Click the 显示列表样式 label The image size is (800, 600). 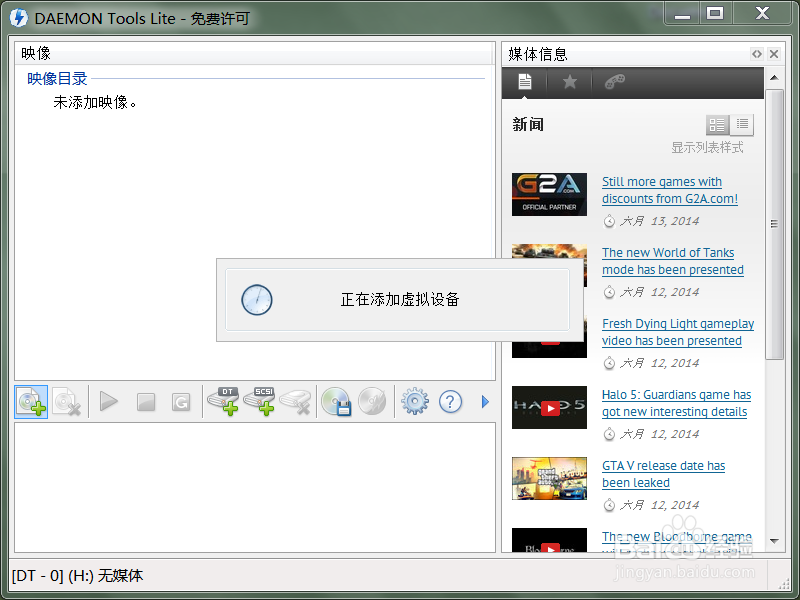pos(707,147)
